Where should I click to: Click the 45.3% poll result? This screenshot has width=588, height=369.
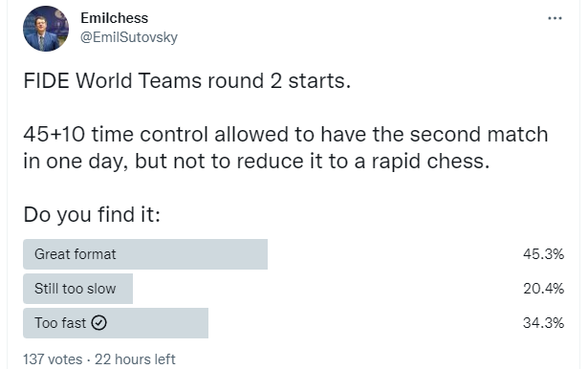[x=543, y=254]
